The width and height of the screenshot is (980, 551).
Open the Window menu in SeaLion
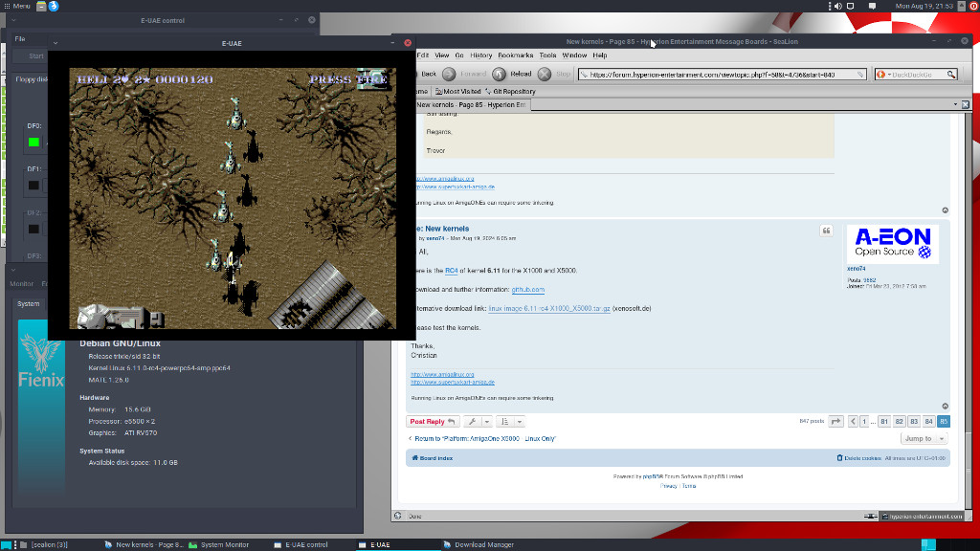[574, 55]
